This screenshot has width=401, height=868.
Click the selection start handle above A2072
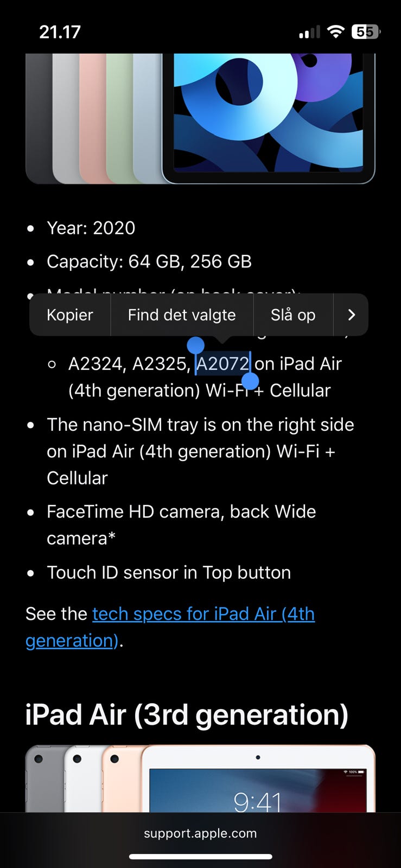pyautogui.click(x=195, y=345)
